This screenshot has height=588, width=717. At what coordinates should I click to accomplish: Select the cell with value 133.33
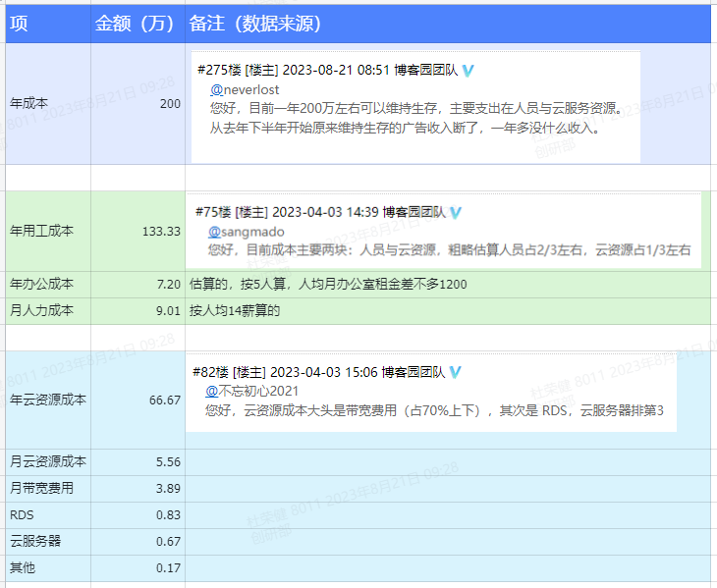pos(138,232)
